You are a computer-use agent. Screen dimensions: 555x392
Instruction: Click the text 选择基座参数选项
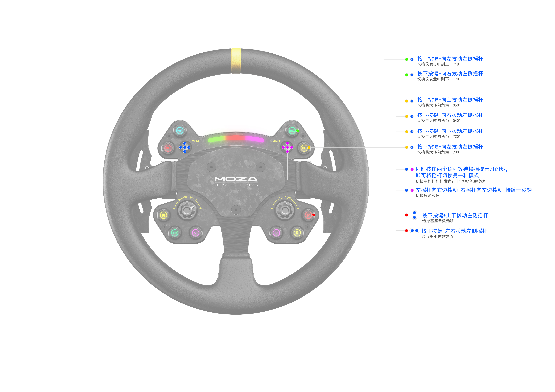438,221
